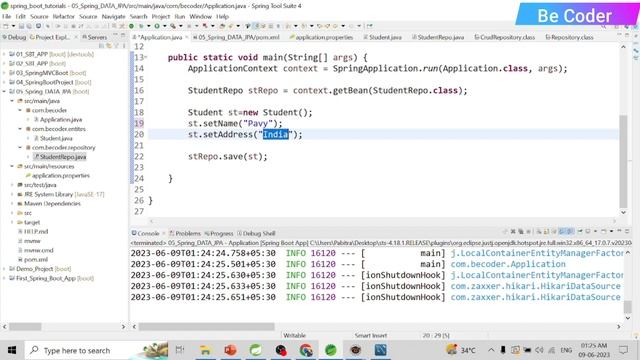
Task: Switch to the Servers view tab
Action: click(x=94, y=37)
